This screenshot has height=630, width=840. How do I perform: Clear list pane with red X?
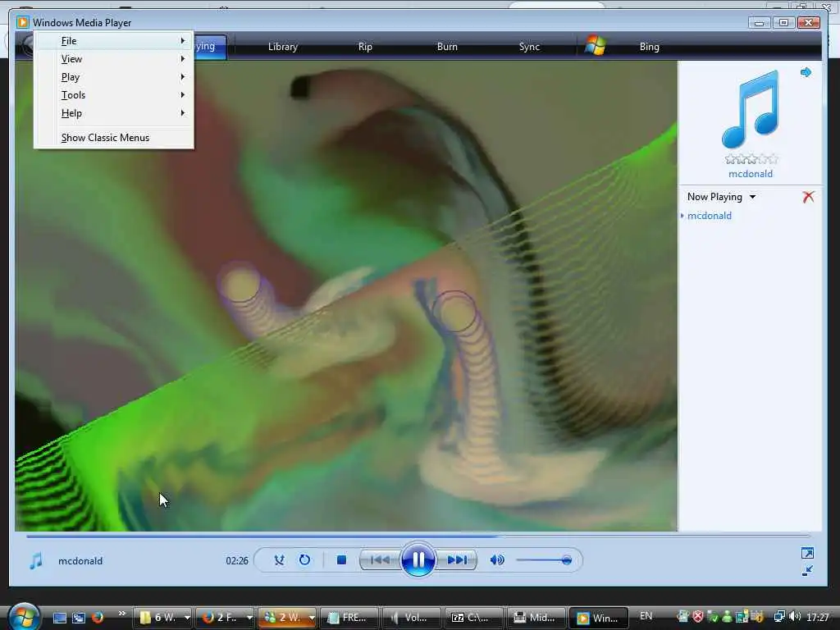[808, 197]
